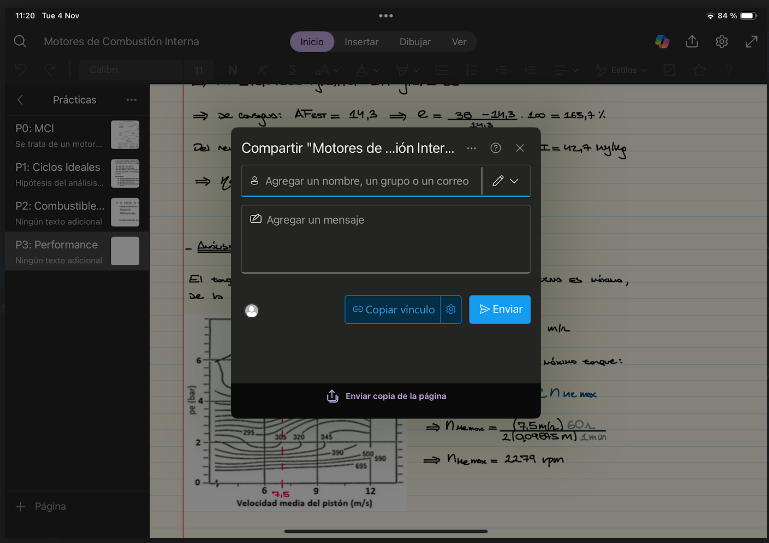
Task: Open Copilot from the colorful icon
Action: point(662,42)
